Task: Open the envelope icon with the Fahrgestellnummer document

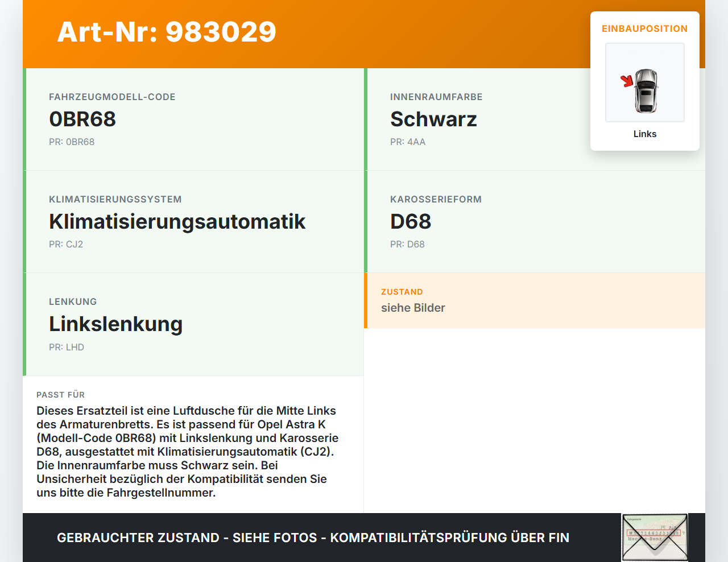Action: click(654, 538)
